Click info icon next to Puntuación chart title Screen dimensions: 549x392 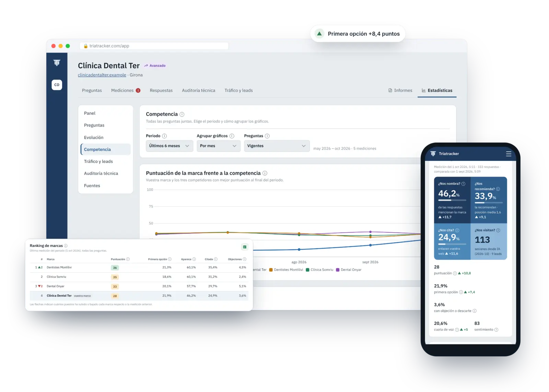[265, 173]
